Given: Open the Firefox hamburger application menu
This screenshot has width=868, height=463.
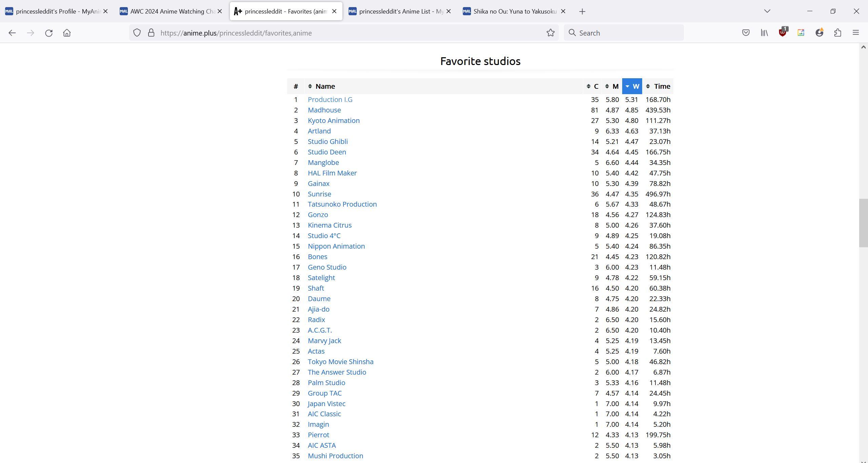Looking at the screenshot, I should 855,33.
